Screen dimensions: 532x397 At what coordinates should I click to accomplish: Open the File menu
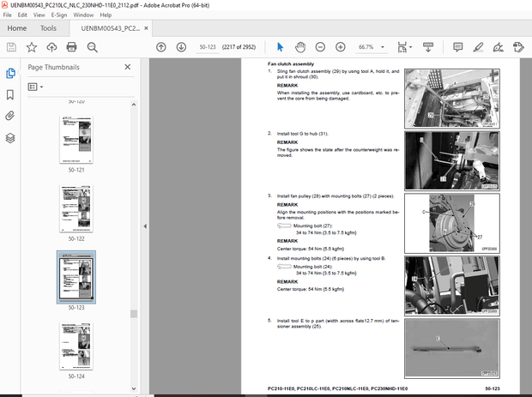click(x=7, y=15)
